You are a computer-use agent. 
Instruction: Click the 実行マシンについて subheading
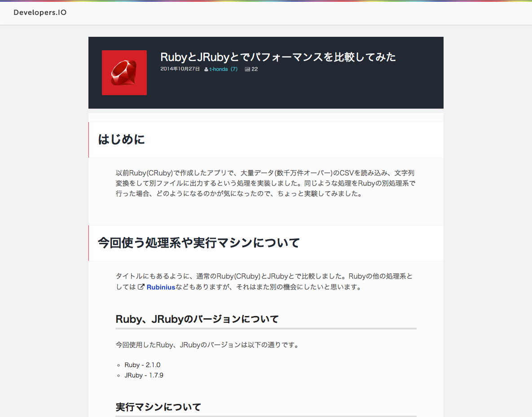tap(158, 407)
